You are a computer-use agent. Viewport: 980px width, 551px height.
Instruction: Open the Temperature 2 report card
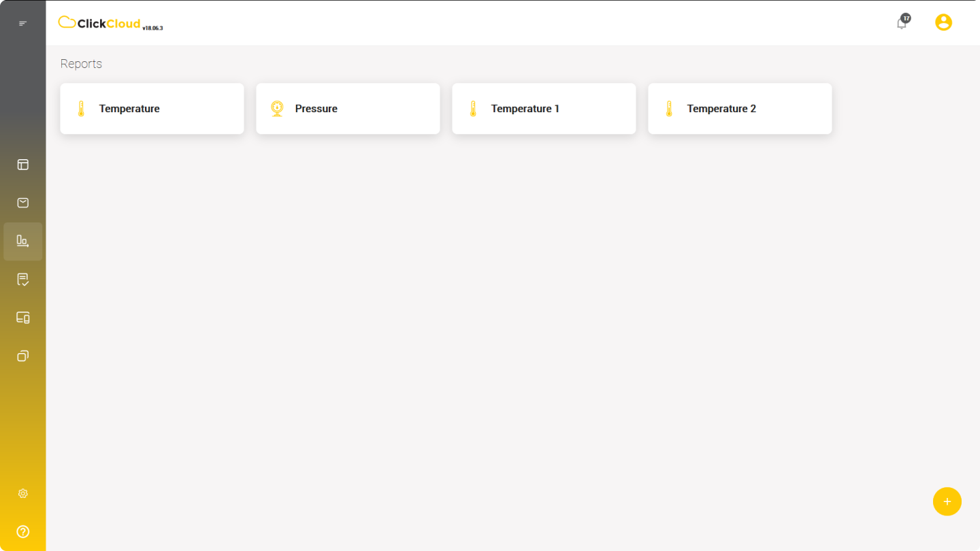point(740,109)
